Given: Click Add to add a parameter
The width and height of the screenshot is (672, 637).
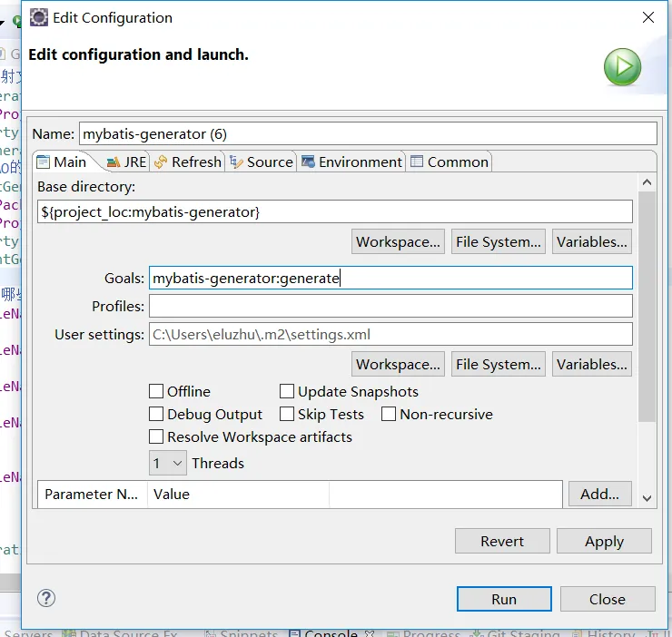Looking at the screenshot, I should pyautogui.click(x=599, y=494).
